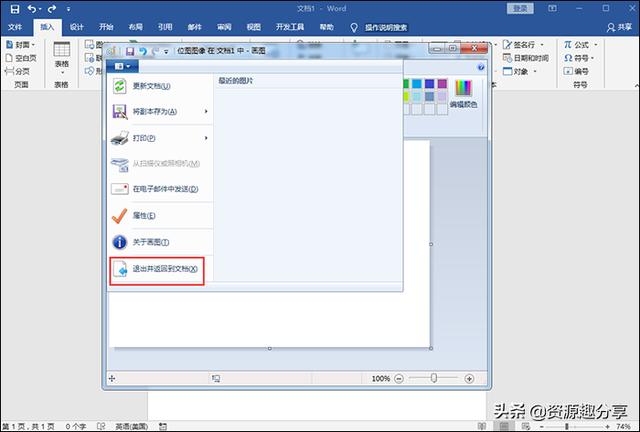
Task: Open 关于画图(T) from the Paint menu
Action: [x=160, y=242]
